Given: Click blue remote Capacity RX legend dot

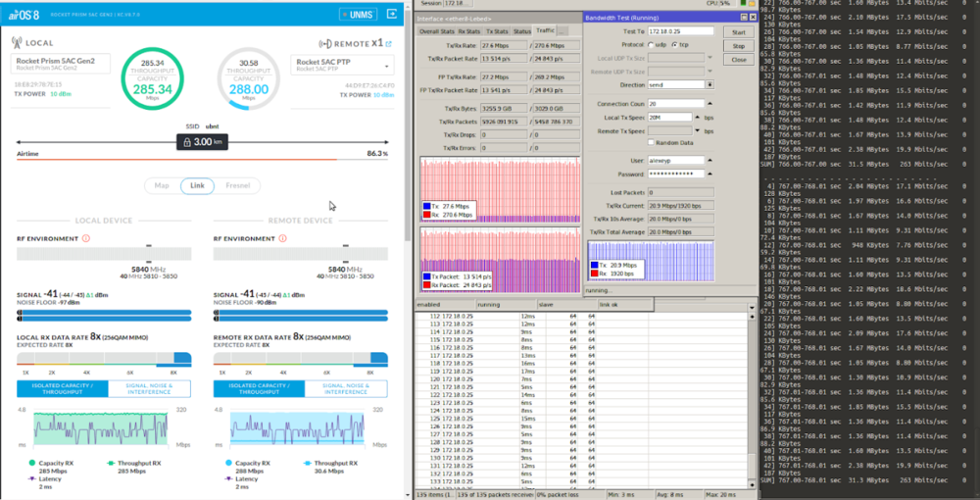Looking at the screenshot, I should (228, 463).
